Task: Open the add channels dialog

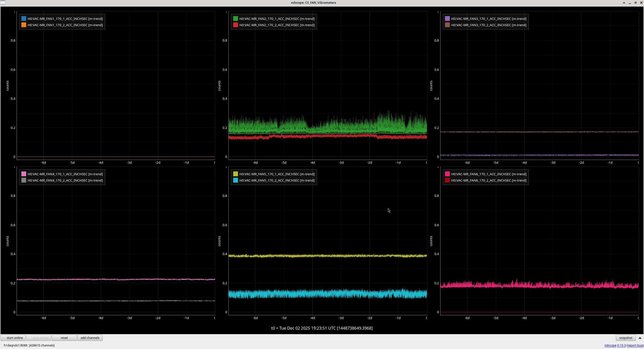Action: pos(90,338)
